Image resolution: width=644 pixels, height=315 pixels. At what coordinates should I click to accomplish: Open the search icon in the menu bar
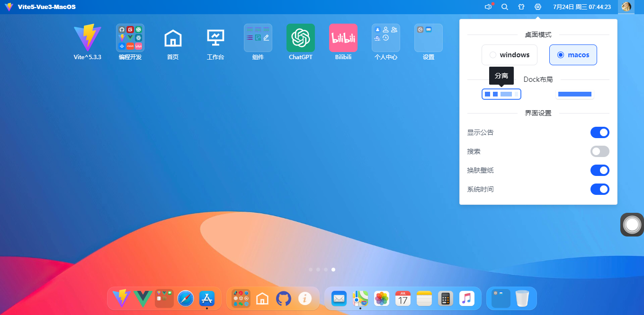click(x=505, y=7)
